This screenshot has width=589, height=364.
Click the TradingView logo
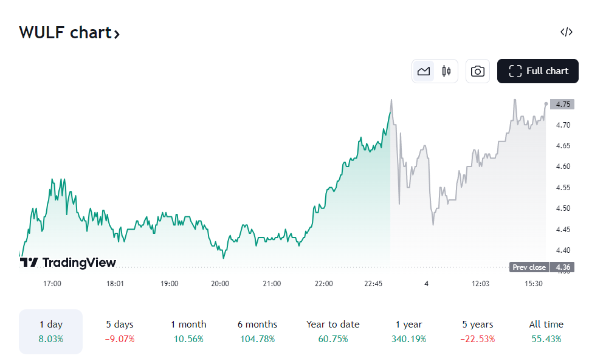click(68, 263)
